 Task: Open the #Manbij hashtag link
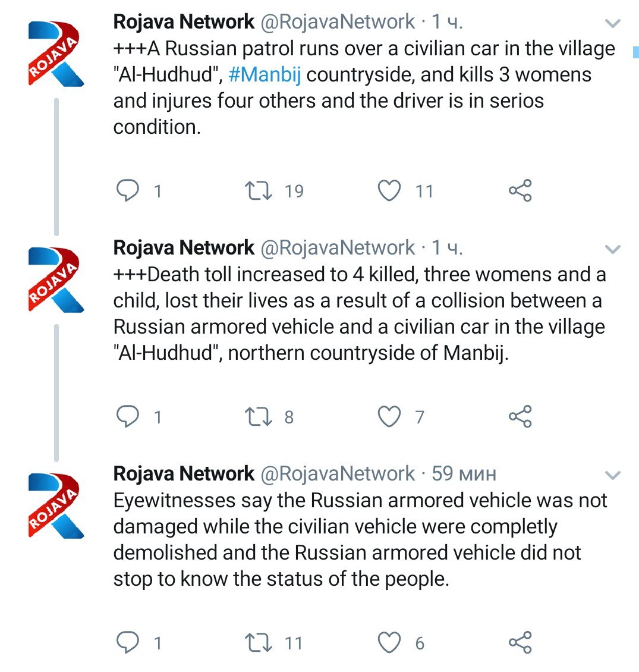click(x=265, y=74)
